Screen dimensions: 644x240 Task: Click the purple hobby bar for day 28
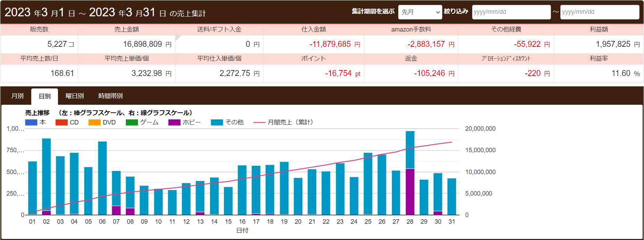(x=410, y=191)
